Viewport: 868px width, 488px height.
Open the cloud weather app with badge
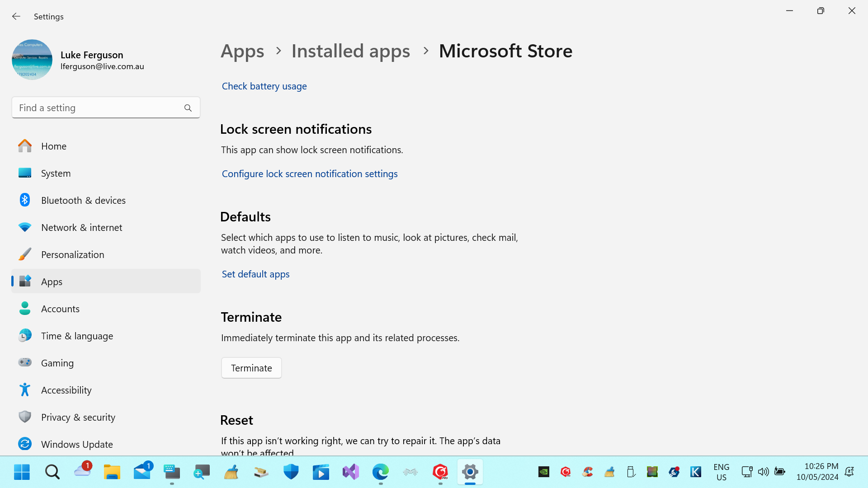click(82, 471)
